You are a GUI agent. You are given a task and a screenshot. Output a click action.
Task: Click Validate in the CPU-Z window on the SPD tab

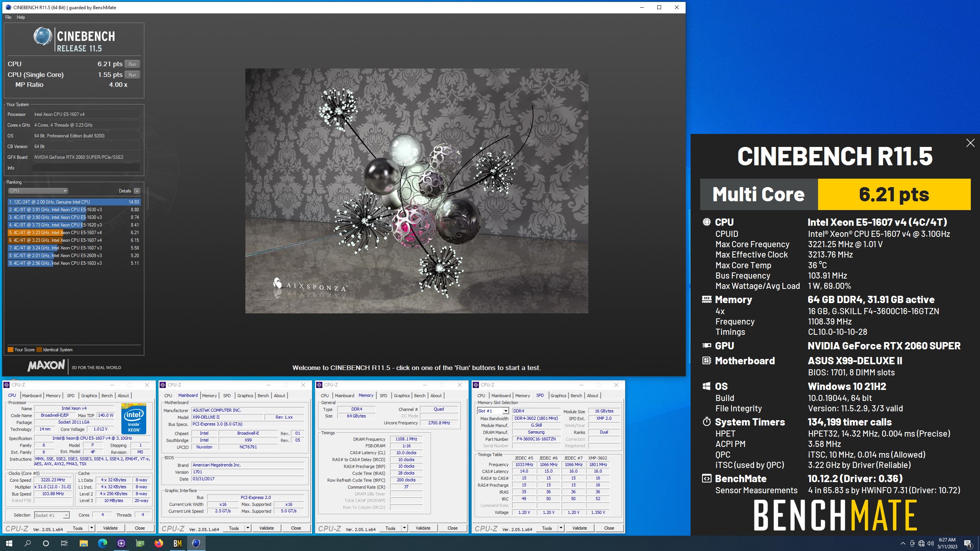click(580, 528)
